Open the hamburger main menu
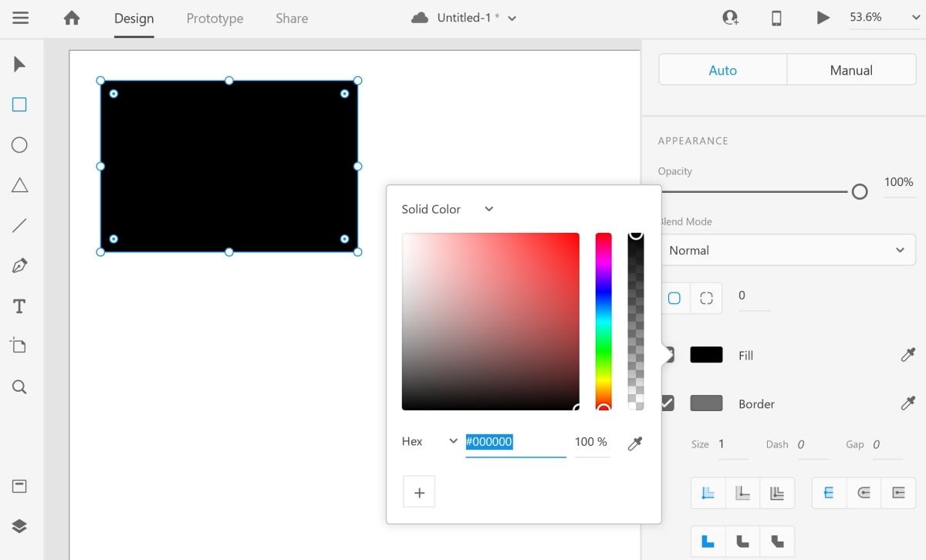 coord(21,18)
